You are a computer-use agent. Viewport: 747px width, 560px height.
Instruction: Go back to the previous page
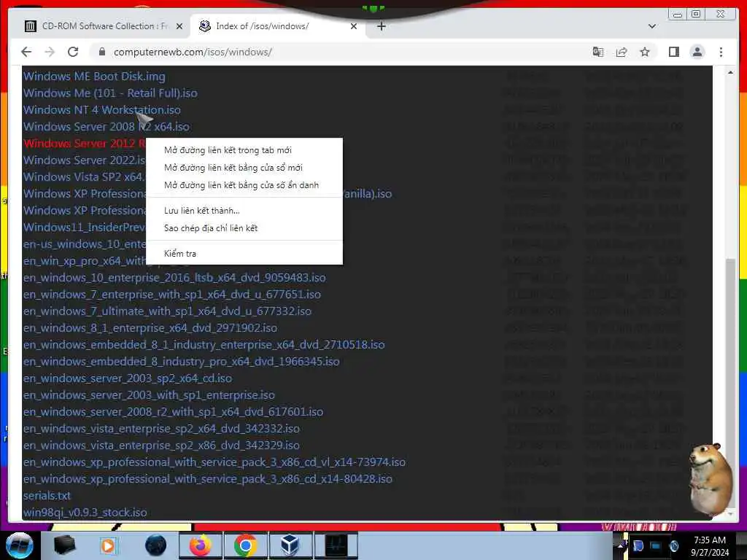pyautogui.click(x=26, y=52)
